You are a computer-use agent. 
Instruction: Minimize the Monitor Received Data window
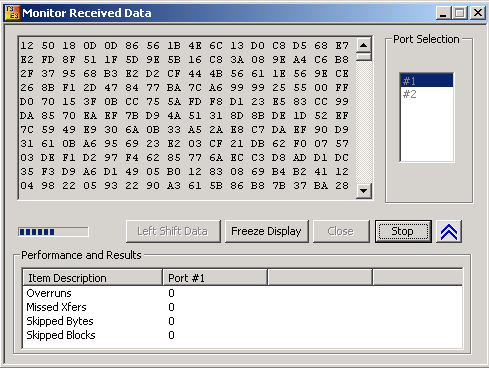pyautogui.click(x=443, y=13)
